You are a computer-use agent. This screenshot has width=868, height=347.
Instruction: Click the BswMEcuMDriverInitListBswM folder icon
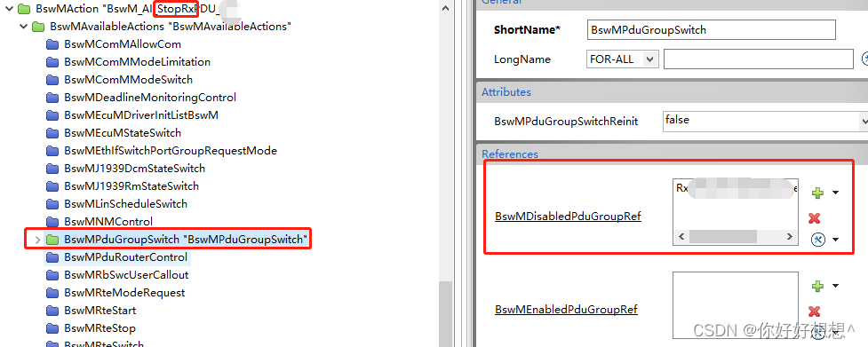tap(52, 115)
